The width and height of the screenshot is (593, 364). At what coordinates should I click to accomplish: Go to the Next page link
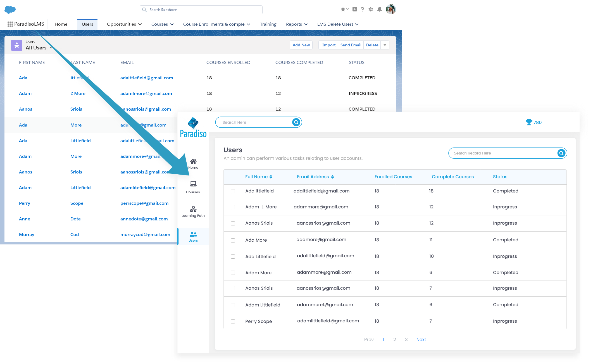(421, 339)
